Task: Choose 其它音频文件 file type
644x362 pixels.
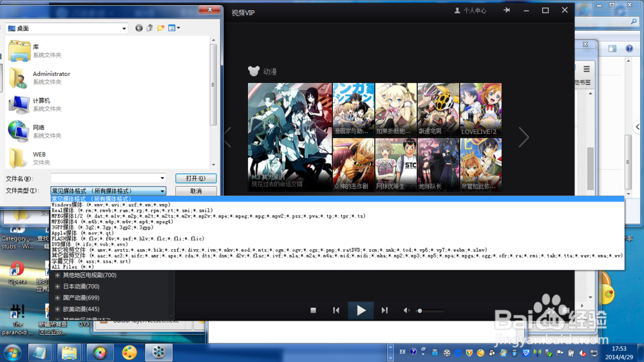Action: coord(337,256)
